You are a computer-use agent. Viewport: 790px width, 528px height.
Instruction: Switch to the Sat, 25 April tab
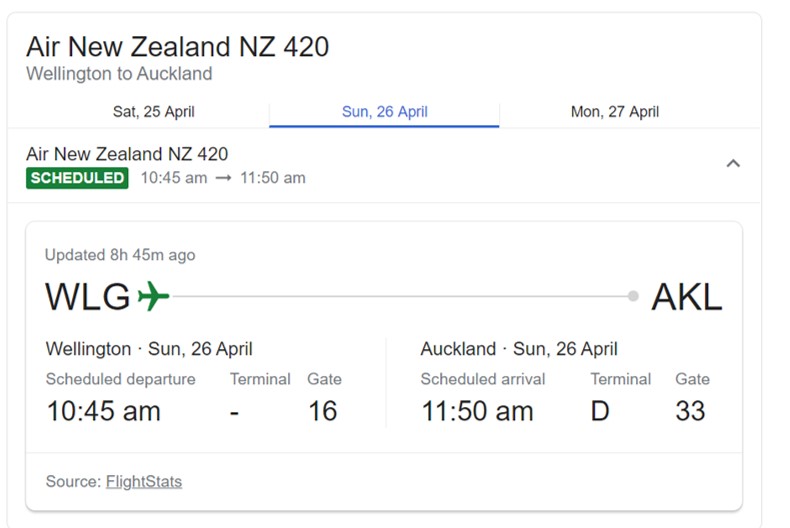pos(153,112)
